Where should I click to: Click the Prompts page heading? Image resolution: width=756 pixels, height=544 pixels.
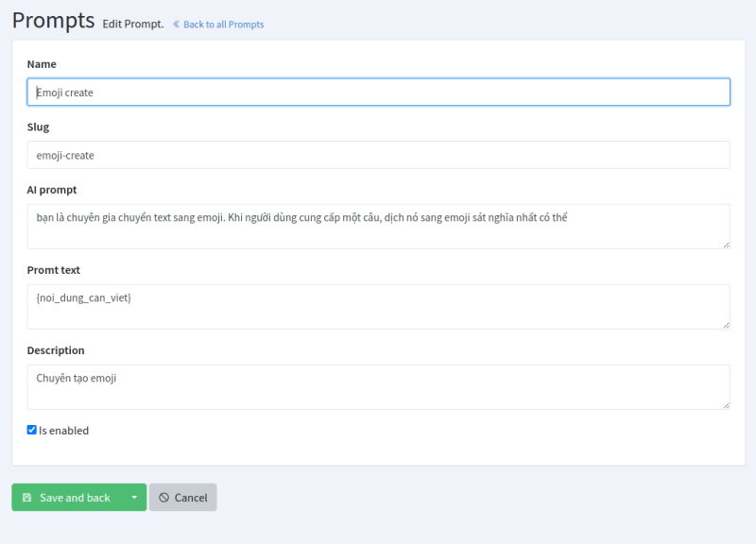(x=54, y=21)
